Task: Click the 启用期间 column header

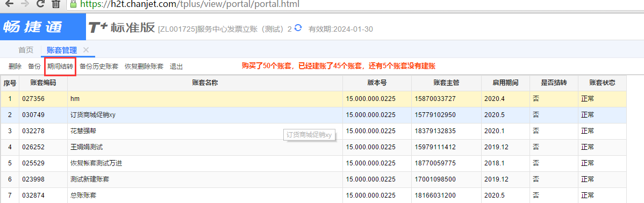Action: 506,83
